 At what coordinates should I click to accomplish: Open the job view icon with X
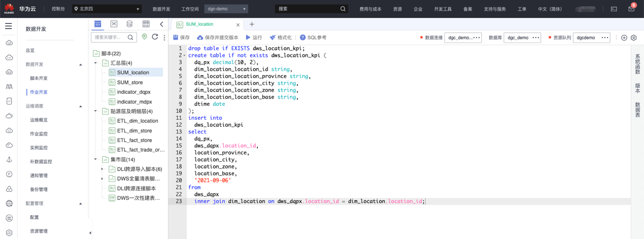114,24
